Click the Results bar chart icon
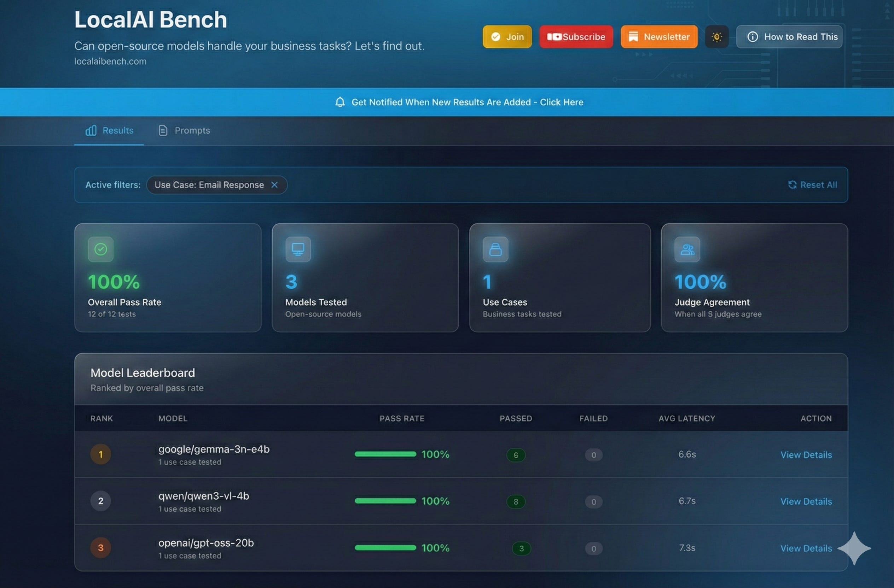Screen dimensions: 894x588 point(91,131)
